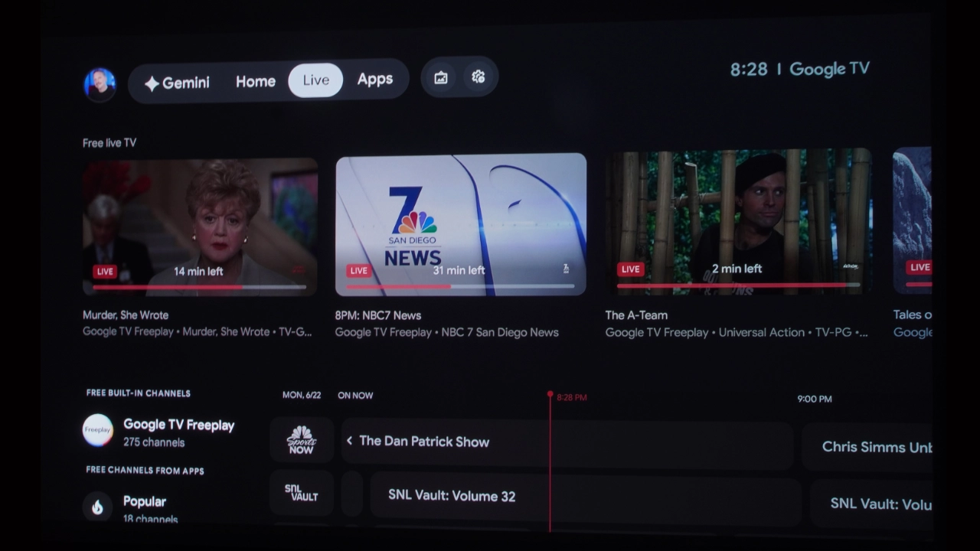Open the Popular channels flame icon
Image resolution: width=980 pixels, height=551 pixels.
[x=97, y=507]
